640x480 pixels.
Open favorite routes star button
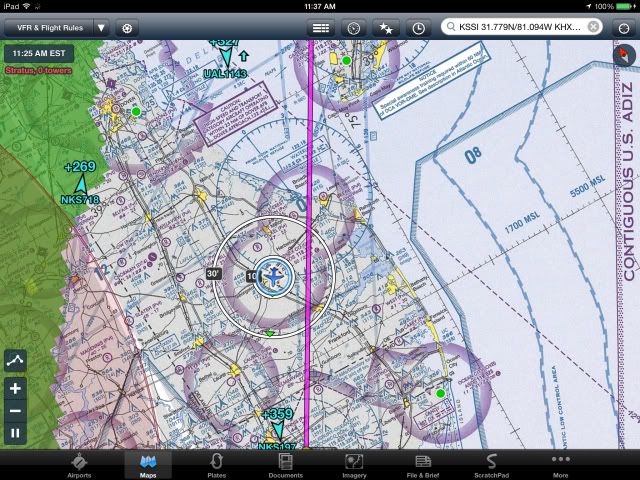point(385,28)
